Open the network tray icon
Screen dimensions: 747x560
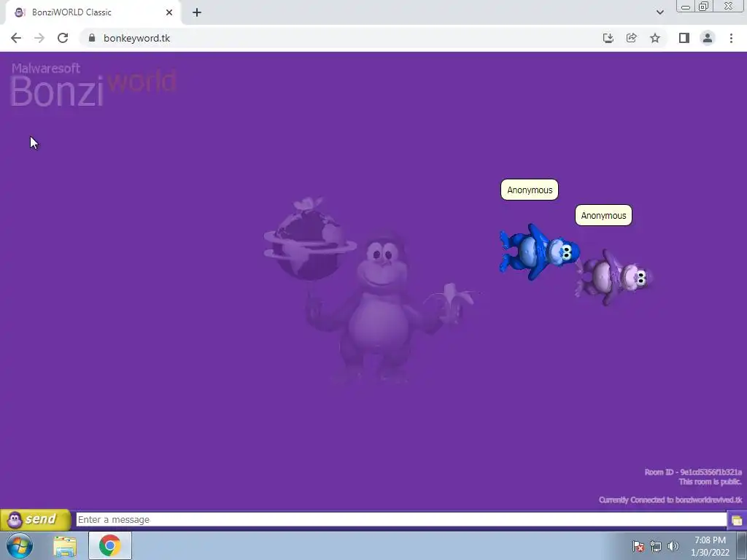[x=656, y=546]
